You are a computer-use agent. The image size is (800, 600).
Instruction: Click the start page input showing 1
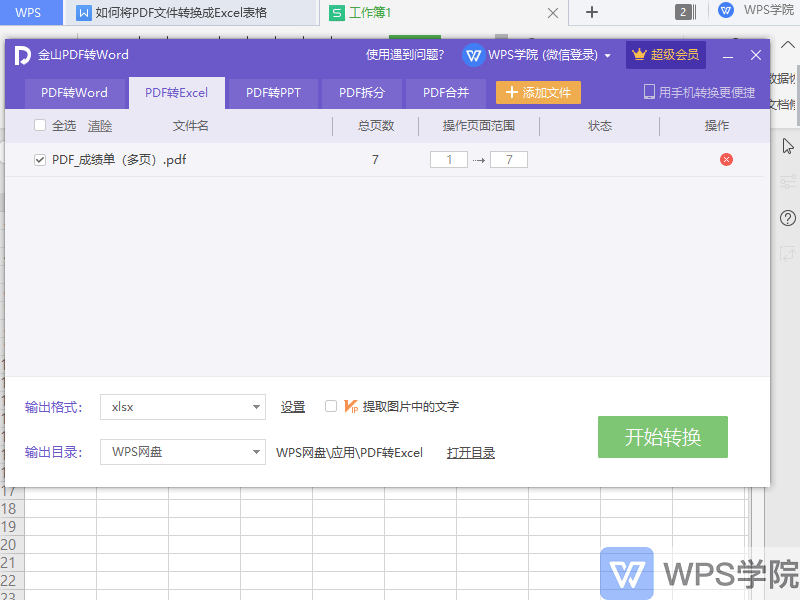click(x=449, y=160)
